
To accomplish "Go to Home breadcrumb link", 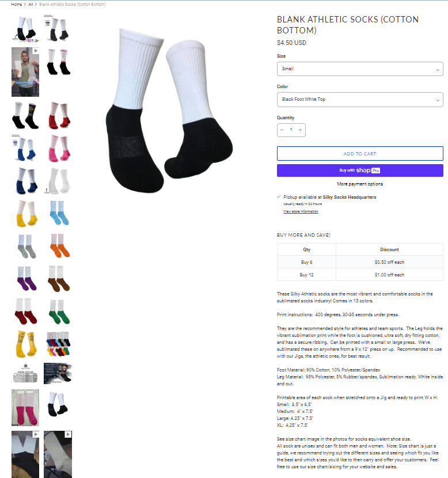I will [x=17, y=4].
